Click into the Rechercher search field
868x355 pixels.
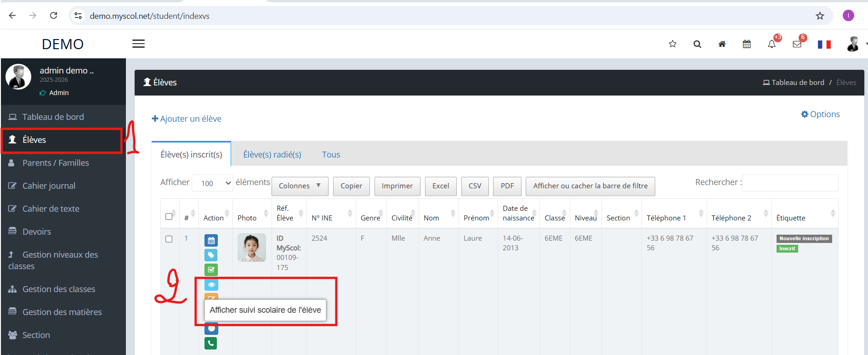[x=790, y=183]
